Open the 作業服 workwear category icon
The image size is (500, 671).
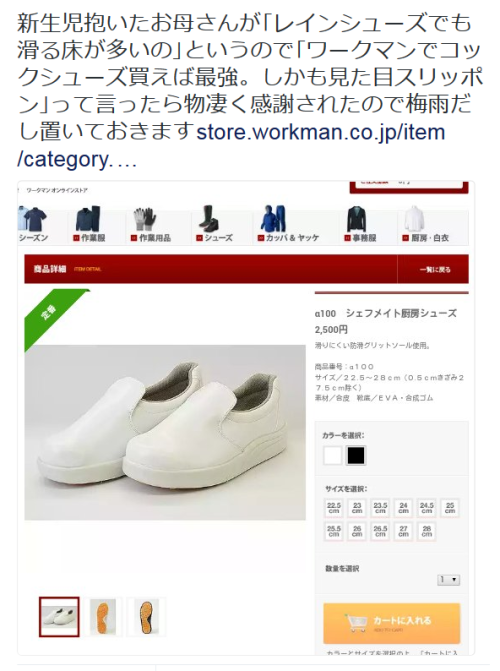coord(89,219)
